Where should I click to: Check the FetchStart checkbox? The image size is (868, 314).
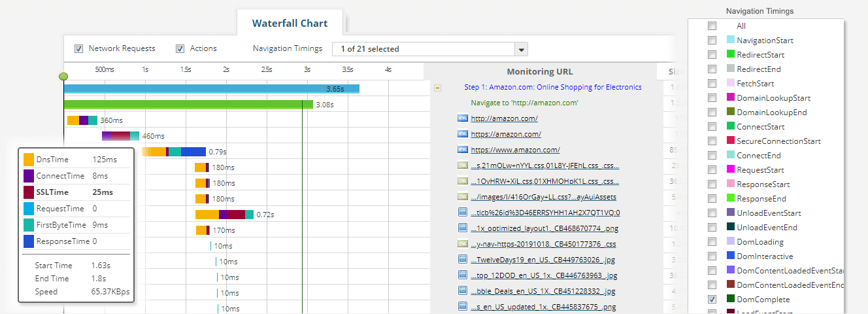712,84
